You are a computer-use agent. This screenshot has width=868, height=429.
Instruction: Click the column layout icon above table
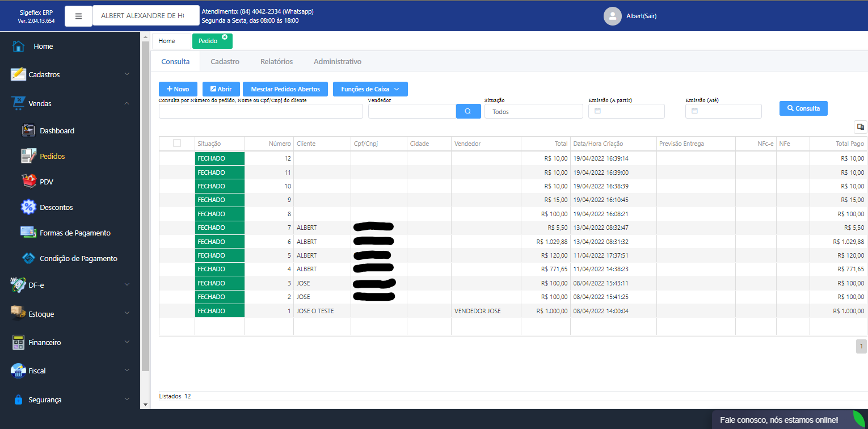860,127
